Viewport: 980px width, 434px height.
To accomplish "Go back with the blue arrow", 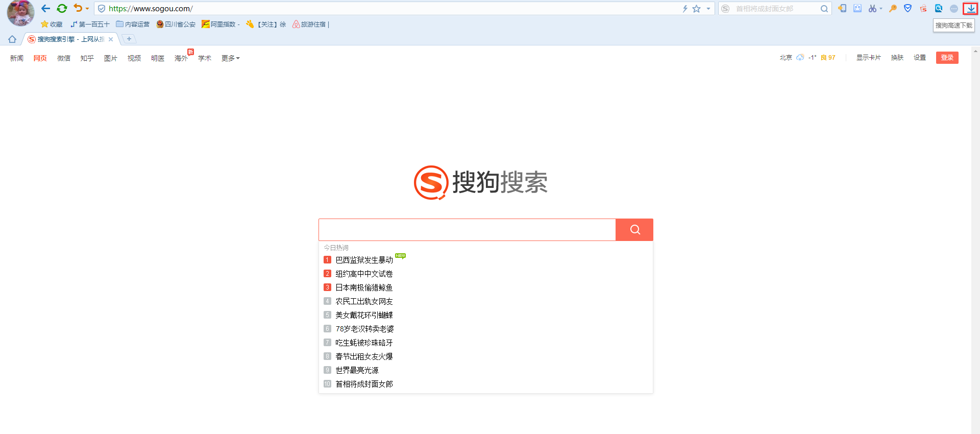I will (45, 9).
